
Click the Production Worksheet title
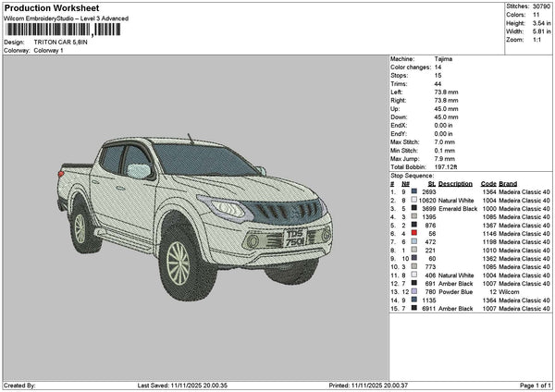tap(50, 7)
